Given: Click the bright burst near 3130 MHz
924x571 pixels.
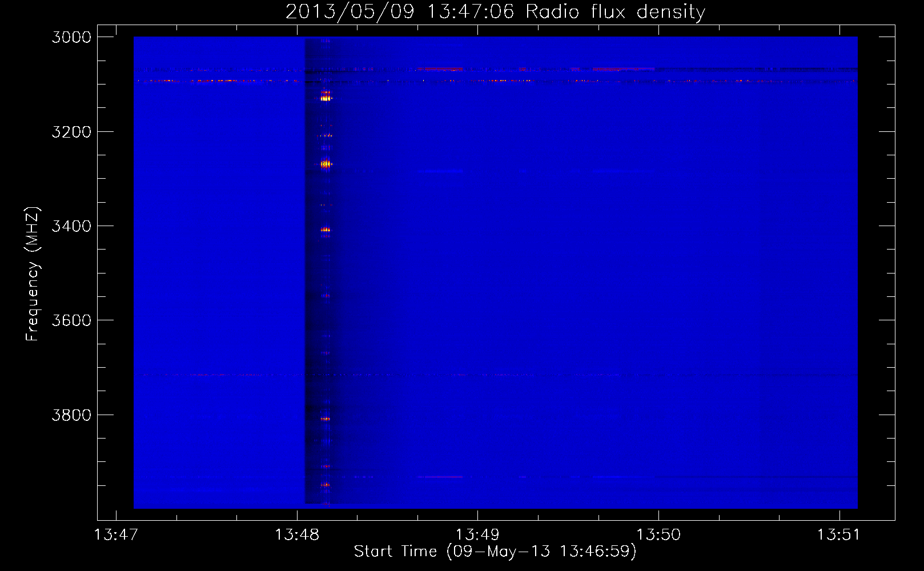Looking at the screenshot, I should tap(325, 98).
